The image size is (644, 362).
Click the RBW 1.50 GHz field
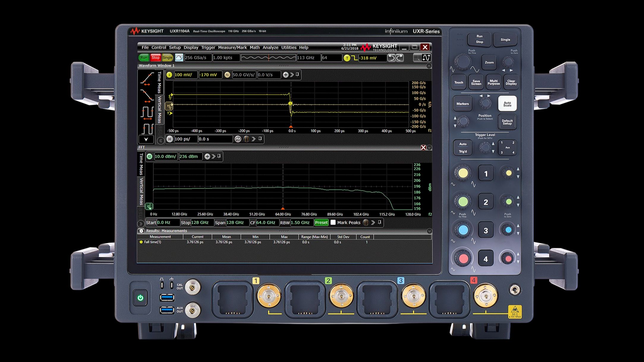tap(301, 222)
